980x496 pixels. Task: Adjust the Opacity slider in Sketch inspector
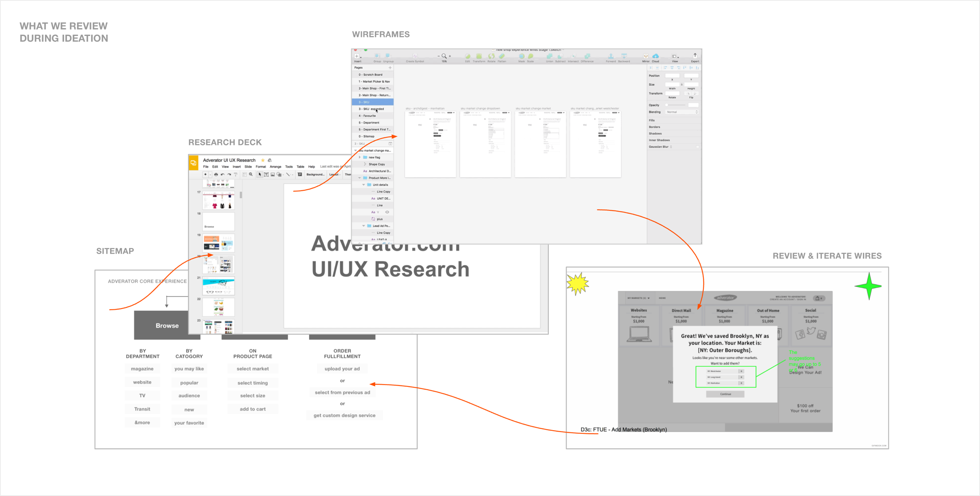click(x=675, y=105)
